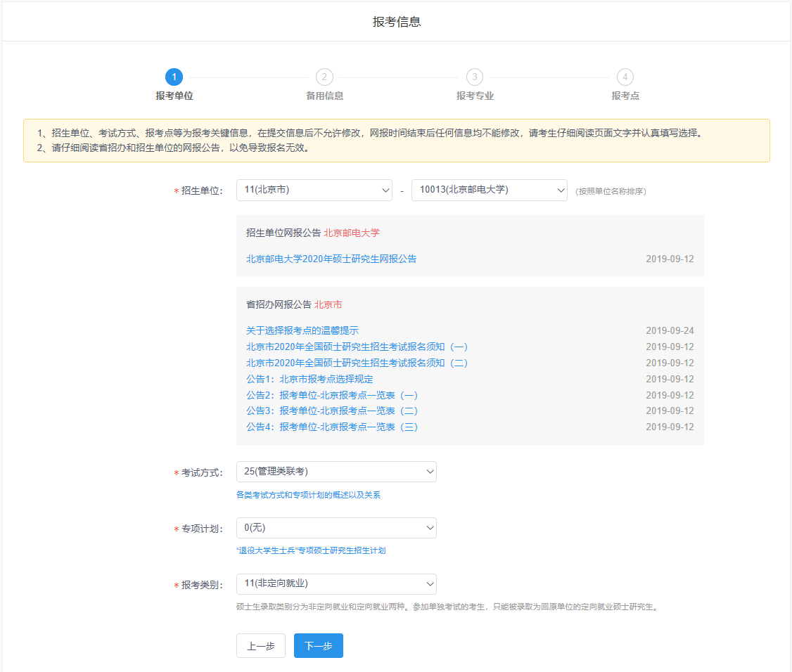
Task: Open 关于选择报考点的温馨提示 link
Action: click(x=302, y=330)
